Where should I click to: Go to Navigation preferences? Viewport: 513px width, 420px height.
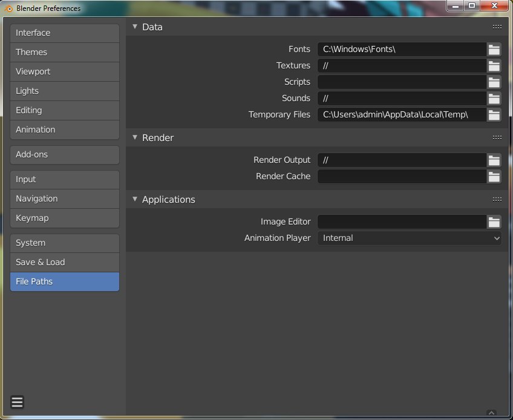65,199
